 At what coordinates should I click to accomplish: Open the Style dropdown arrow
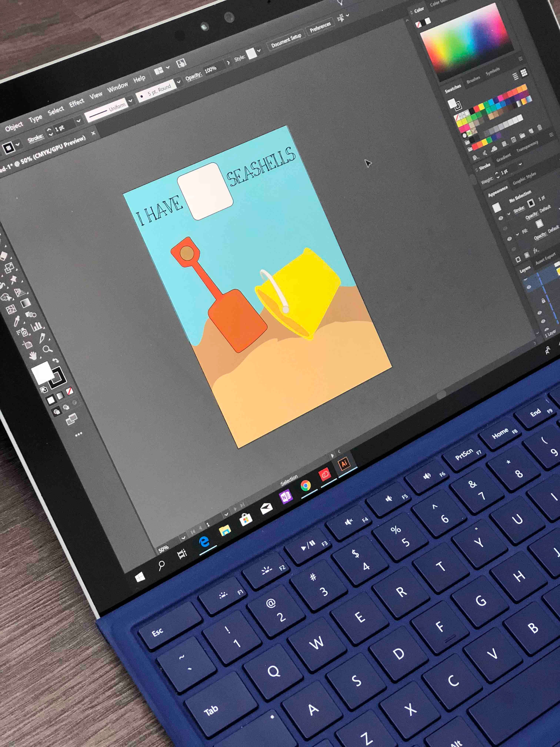[x=259, y=51]
